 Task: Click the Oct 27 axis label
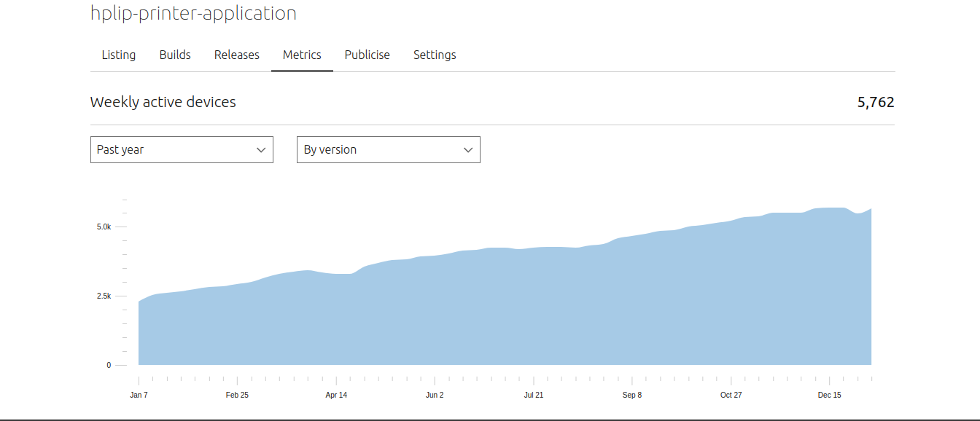731,395
